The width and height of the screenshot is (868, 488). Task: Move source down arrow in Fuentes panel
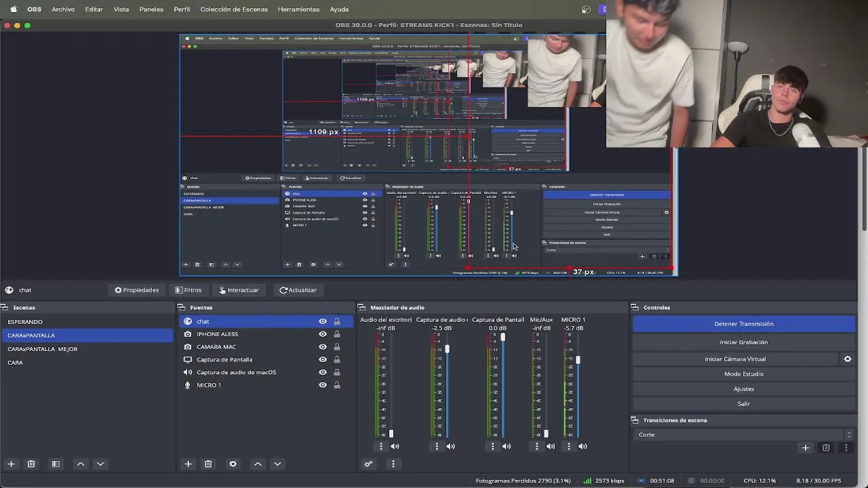click(x=277, y=464)
